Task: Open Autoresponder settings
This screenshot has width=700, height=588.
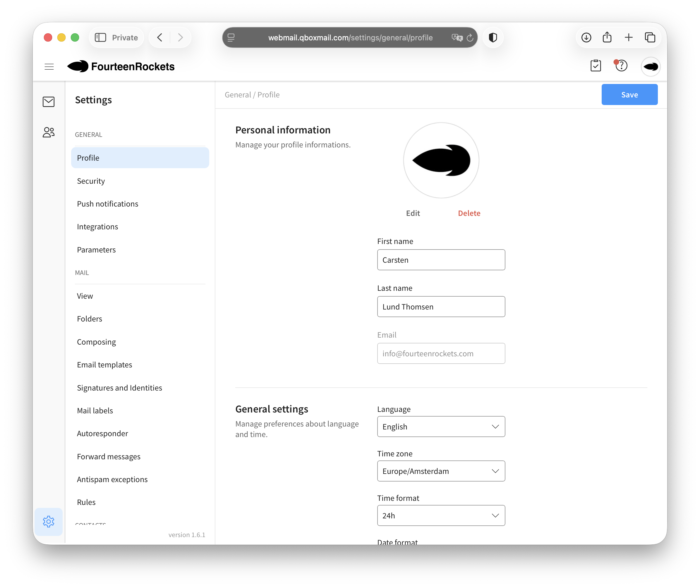Action: (140, 433)
